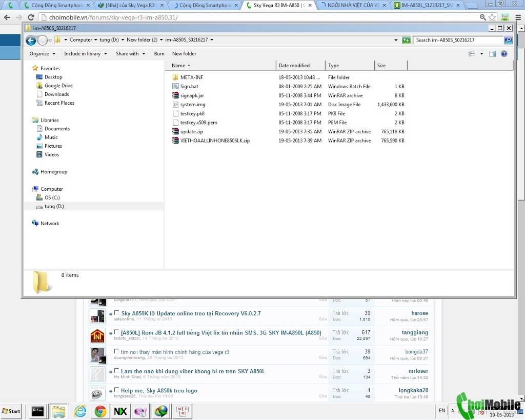Tick the checkbox for tìm nơi thay màn hình thread
The height and width of the screenshot is (420, 525).
coord(116,351)
